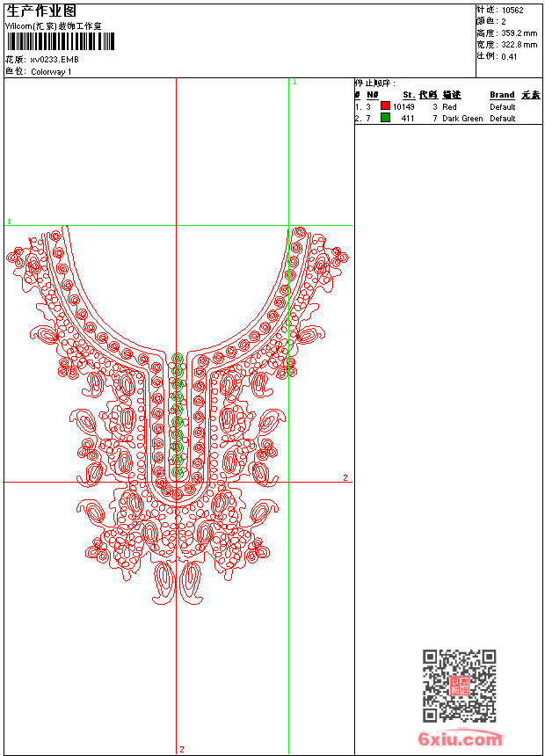Click Default brand in the Red row
Viewport: 545px width, 756px height.
click(503, 107)
